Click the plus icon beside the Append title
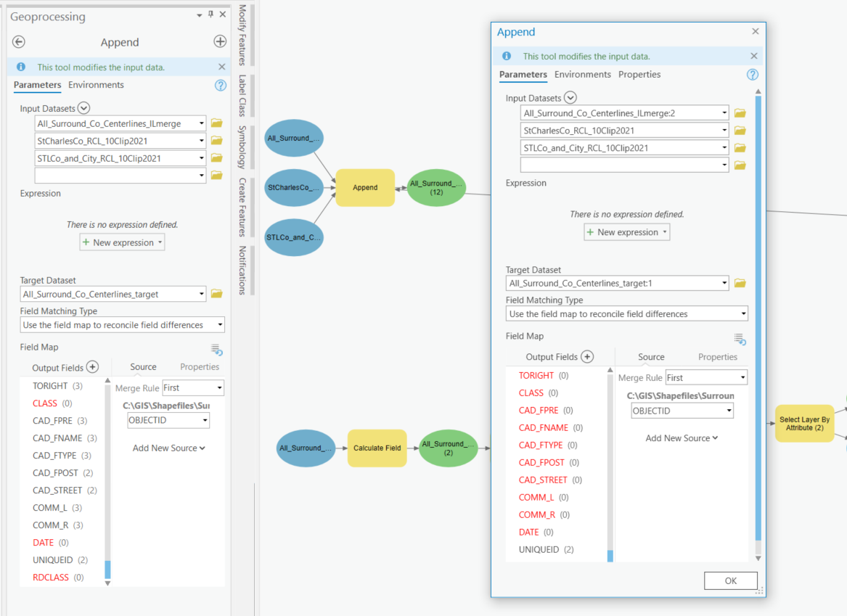 pos(221,42)
